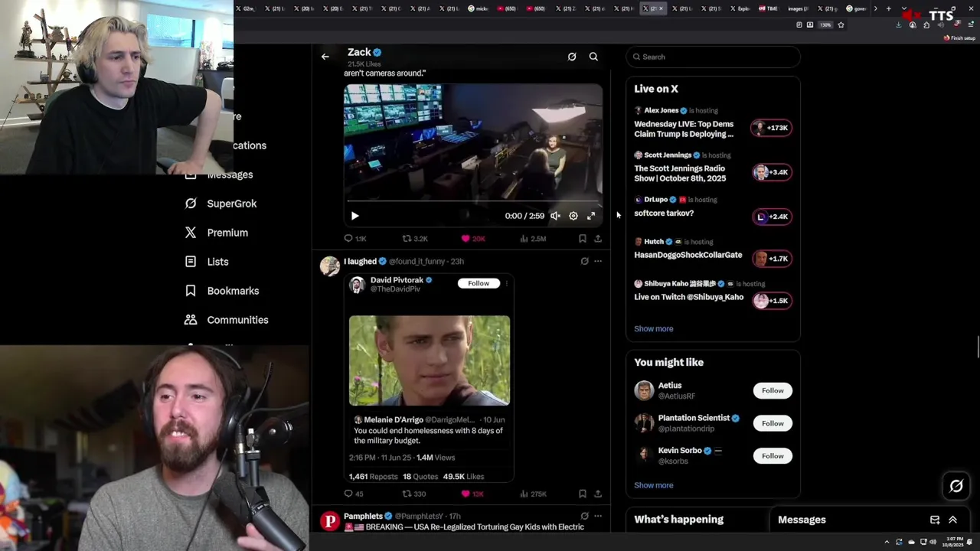Image resolution: width=980 pixels, height=551 pixels.
Task: Unlike the post with 20K likes
Action: click(x=473, y=239)
